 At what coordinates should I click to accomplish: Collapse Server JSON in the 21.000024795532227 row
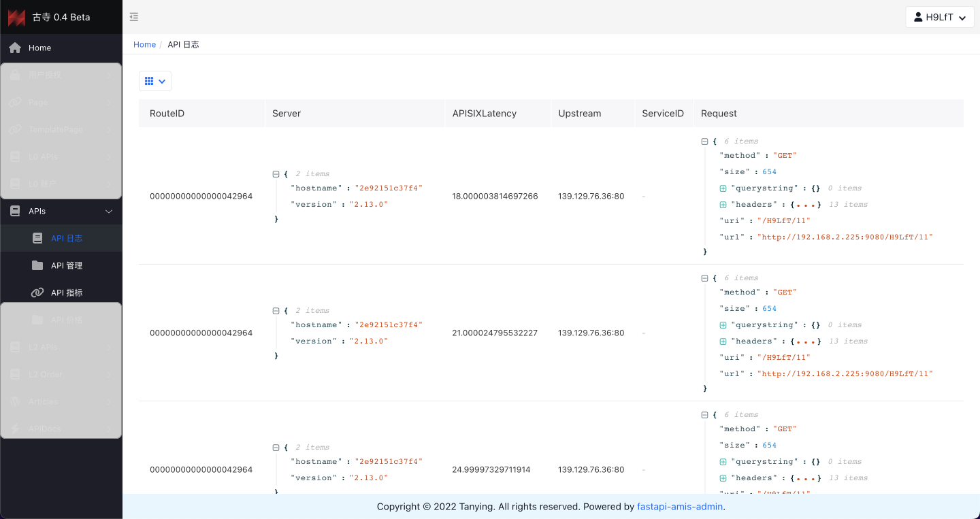pos(276,311)
